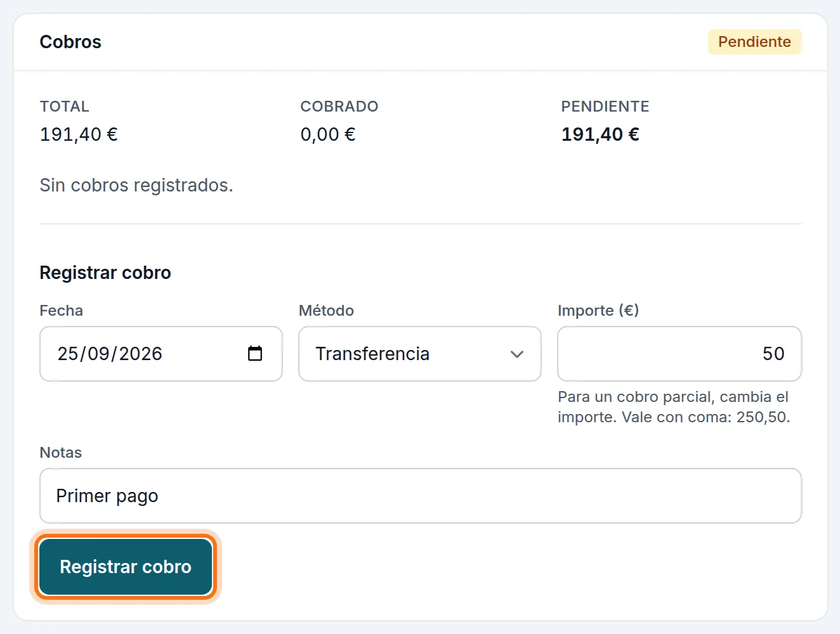Select the COBRADO amount 0,00 €
This screenshot has height=634, width=840.
coord(328,134)
